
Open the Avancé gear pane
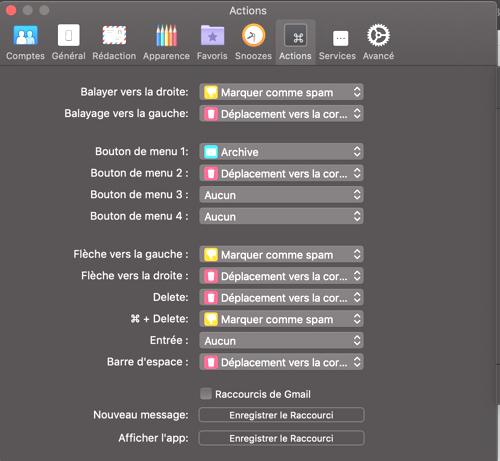click(378, 42)
